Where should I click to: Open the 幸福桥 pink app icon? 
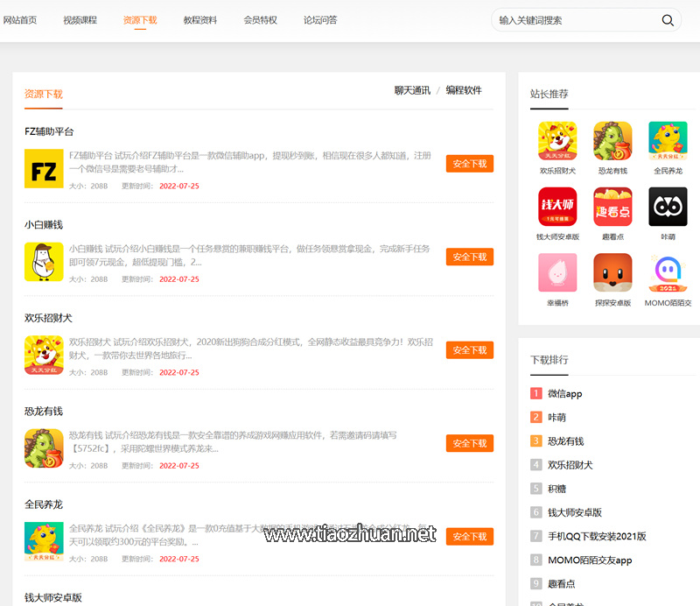pyautogui.click(x=557, y=272)
